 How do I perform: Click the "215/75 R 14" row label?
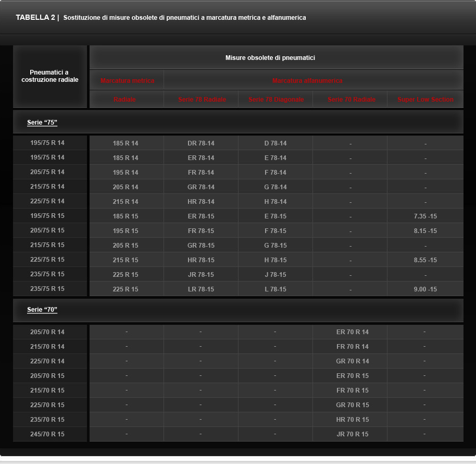pos(47,187)
